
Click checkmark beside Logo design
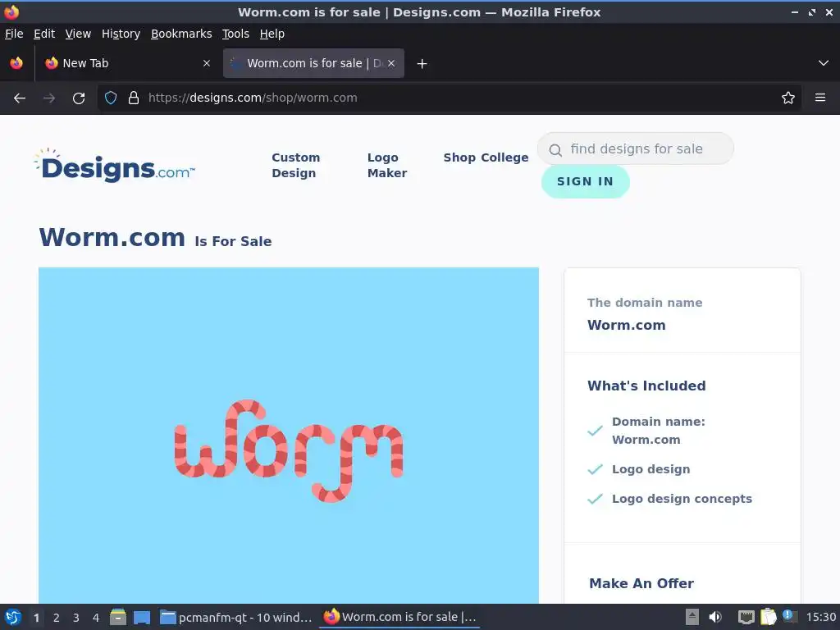point(596,470)
